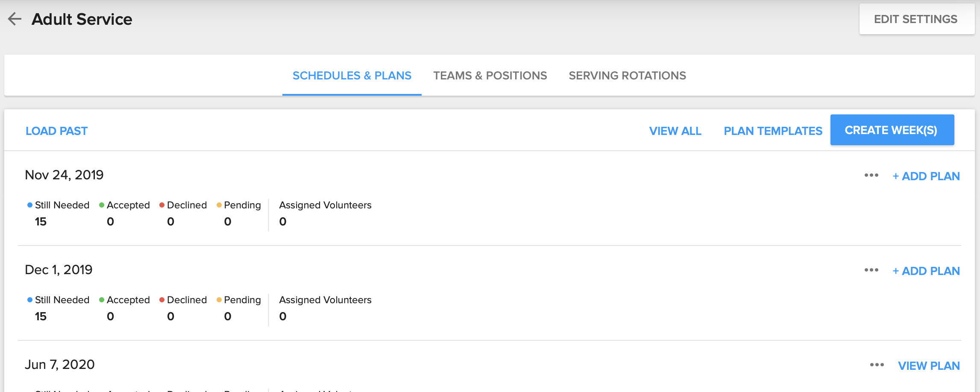
Task: Open Plan Templates
Action: coord(772,131)
